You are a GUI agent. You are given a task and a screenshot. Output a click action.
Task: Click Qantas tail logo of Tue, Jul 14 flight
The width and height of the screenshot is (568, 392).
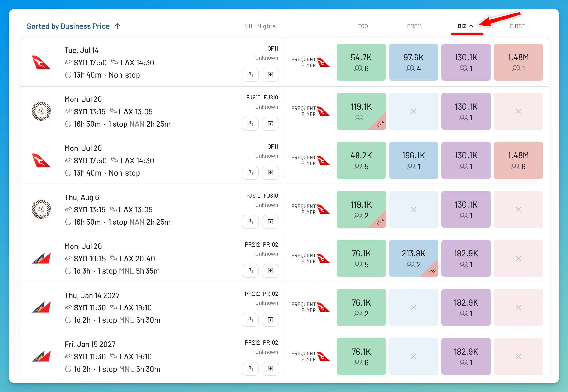point(41,62)
